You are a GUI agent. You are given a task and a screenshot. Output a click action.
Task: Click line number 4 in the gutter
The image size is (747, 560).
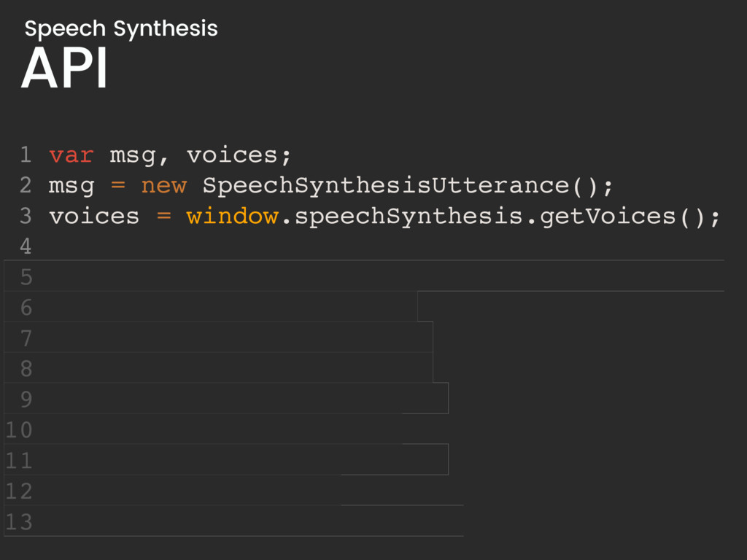click(26, 246)
